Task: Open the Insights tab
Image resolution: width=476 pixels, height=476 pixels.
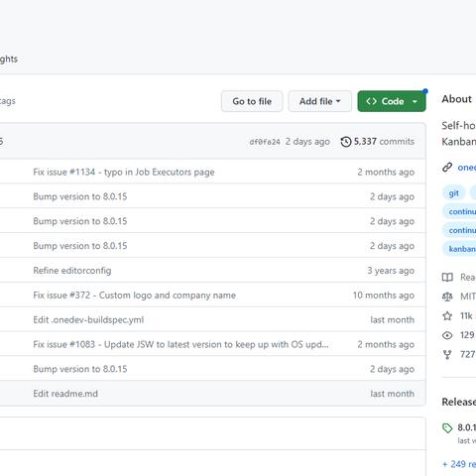Action: pyautogui.click(x=8, y=59)
